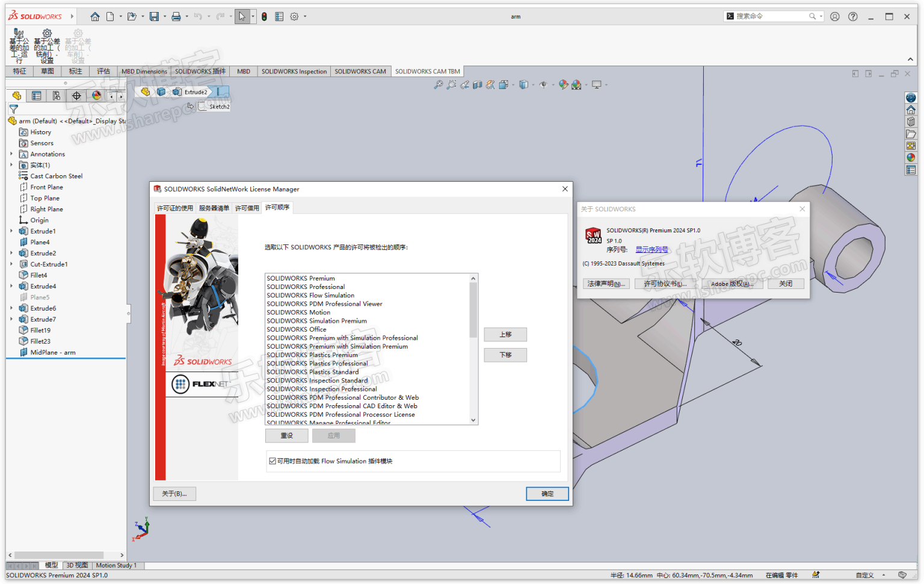This screenshot has width=924, height=584.
Task: Click 下移 move down button
Action: point(505,355)
